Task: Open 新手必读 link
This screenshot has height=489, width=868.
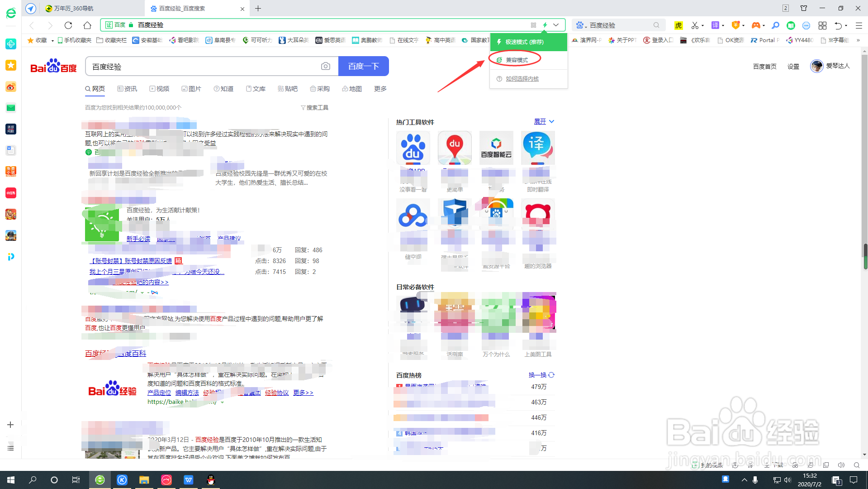Action: pyautogui.click(x=138, y=239)
